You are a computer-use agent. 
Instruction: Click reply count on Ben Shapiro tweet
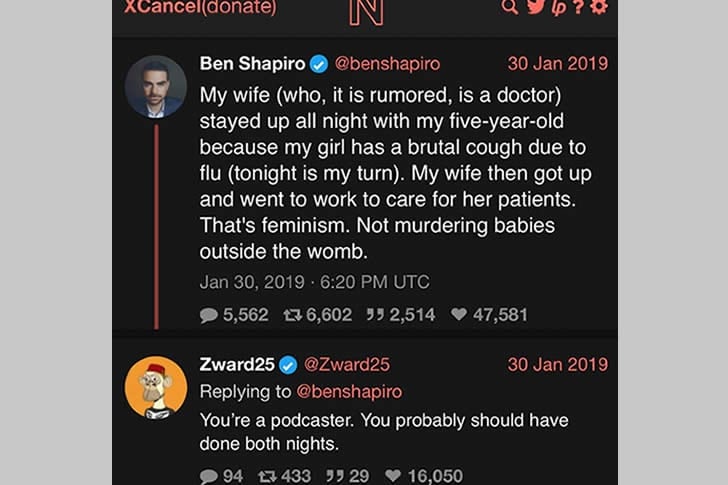(x=234, y=314)
